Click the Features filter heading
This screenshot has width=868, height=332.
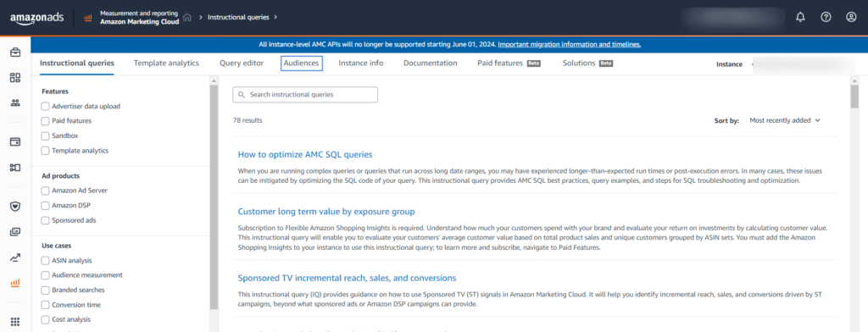pos(55,91)
